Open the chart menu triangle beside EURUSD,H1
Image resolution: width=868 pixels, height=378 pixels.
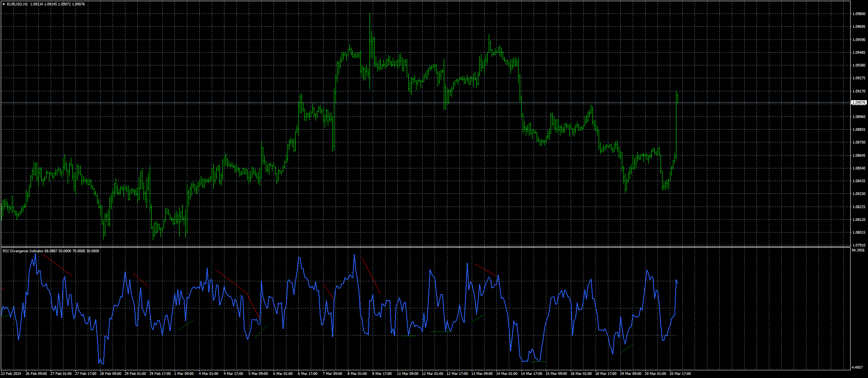[4, 4]
